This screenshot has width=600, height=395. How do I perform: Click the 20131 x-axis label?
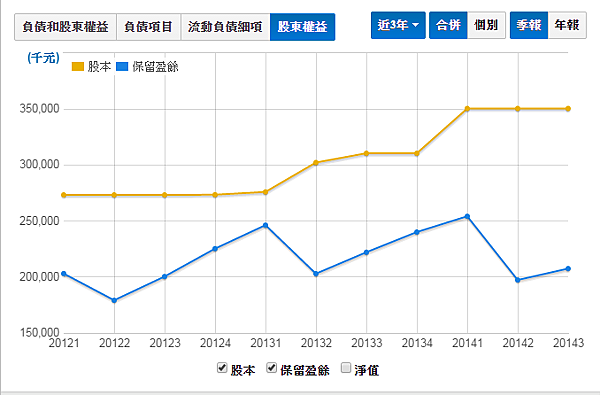(x=266, y=343)
